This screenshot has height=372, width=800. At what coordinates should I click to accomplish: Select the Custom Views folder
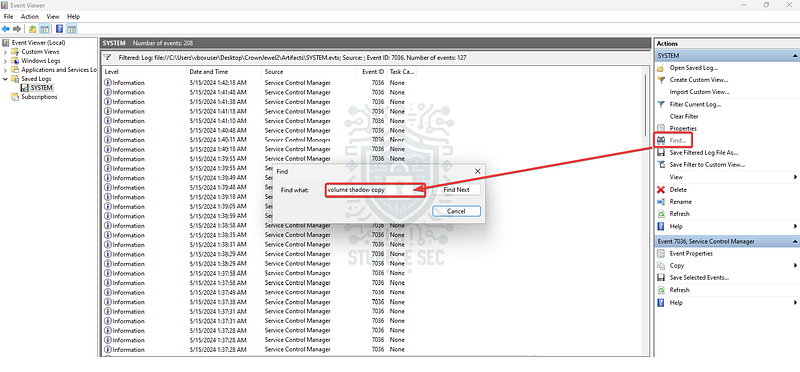(40, 52)
